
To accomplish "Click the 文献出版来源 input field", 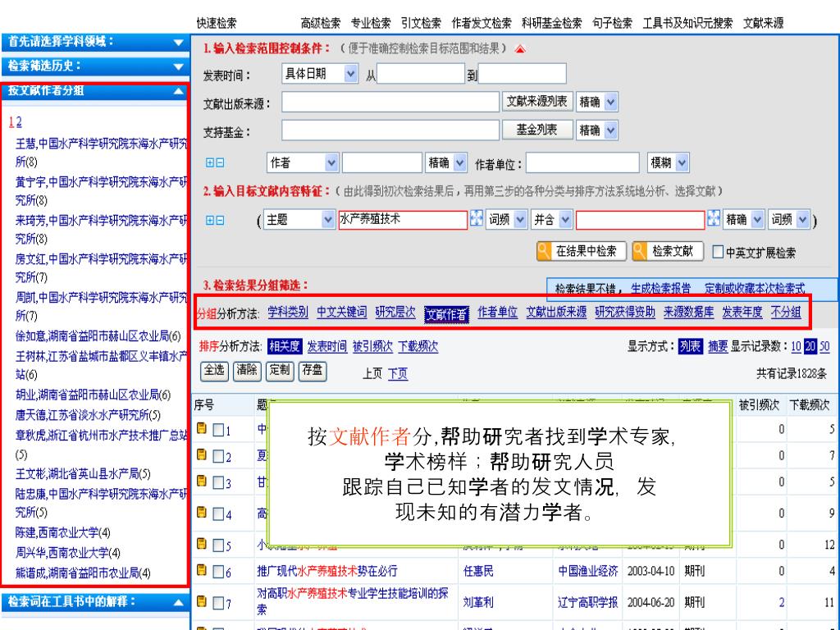I will 390,102.
